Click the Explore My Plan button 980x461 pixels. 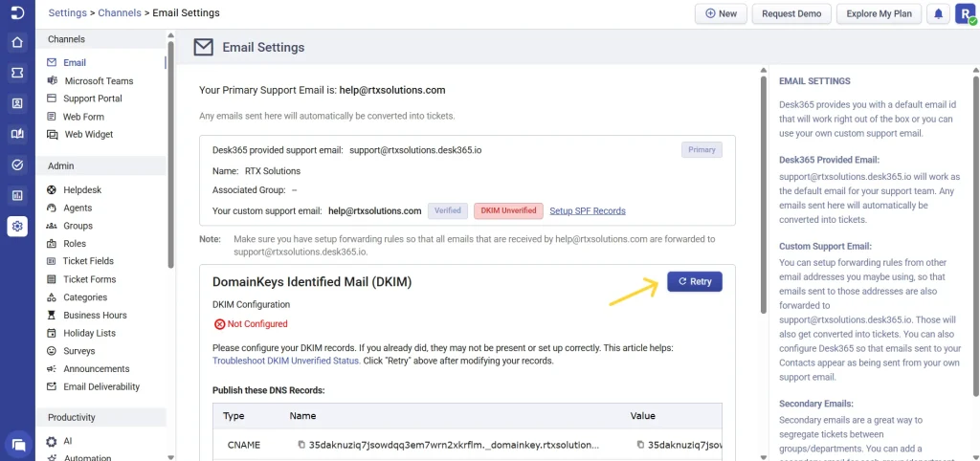[x=879, y=13]
